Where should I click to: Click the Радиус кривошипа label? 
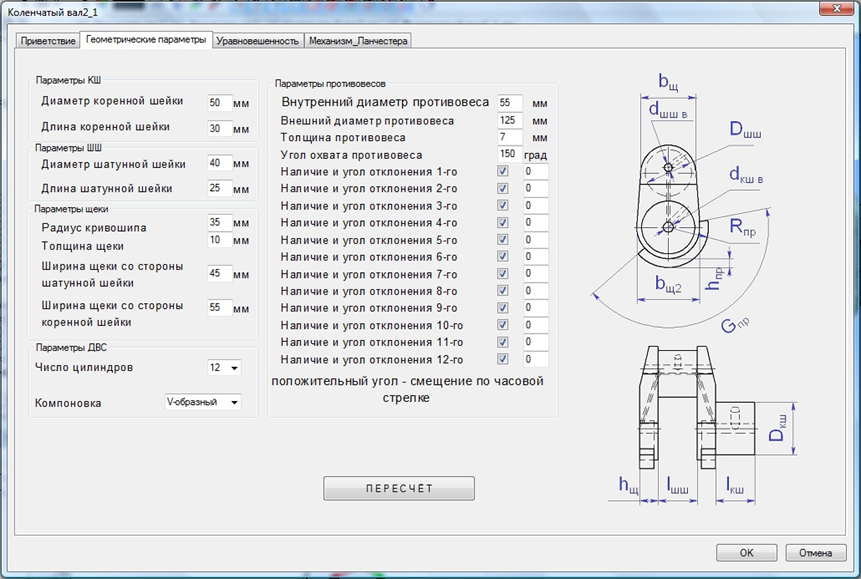[x=94, y=227]
